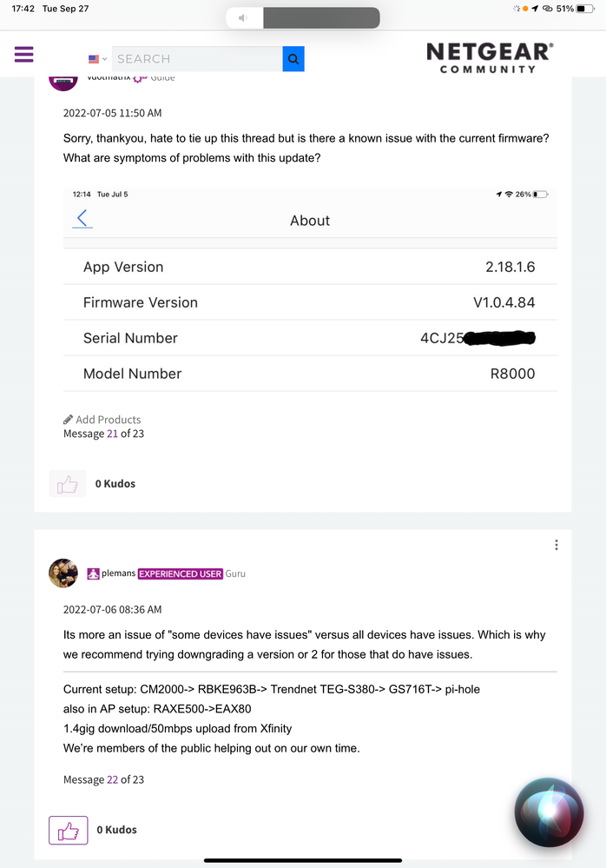Open message number 22 permalink
The width and height of the screenshot is (606, 868).
coord(112,779)
